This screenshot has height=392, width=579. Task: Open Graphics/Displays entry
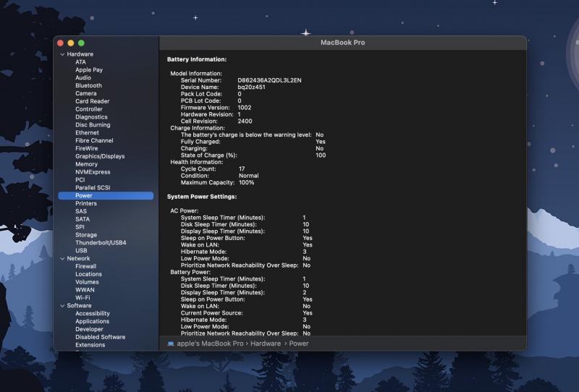(x=100, y=156)
